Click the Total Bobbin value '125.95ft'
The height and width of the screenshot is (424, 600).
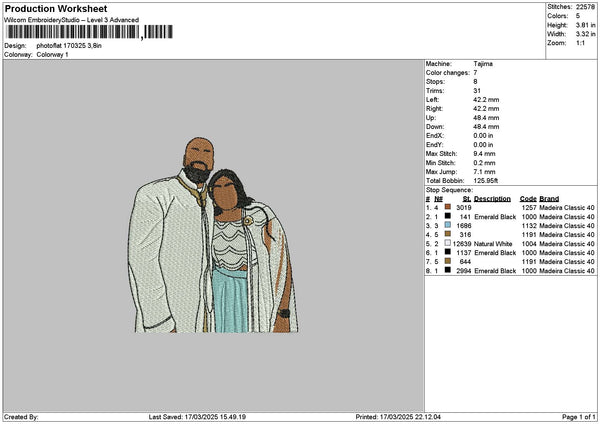coord(486,181)
